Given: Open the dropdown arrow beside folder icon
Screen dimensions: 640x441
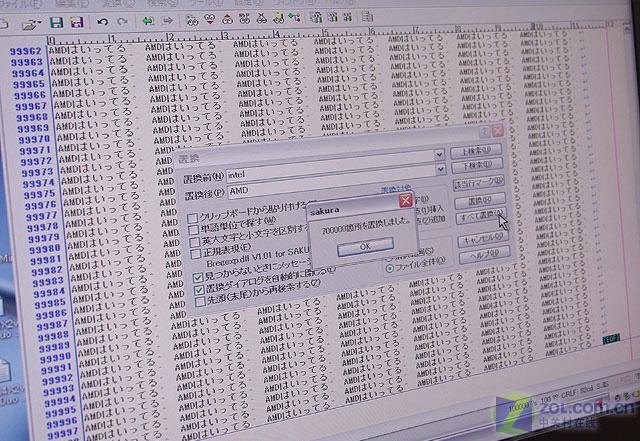Looking at the screenshot, I should [39, 22].
